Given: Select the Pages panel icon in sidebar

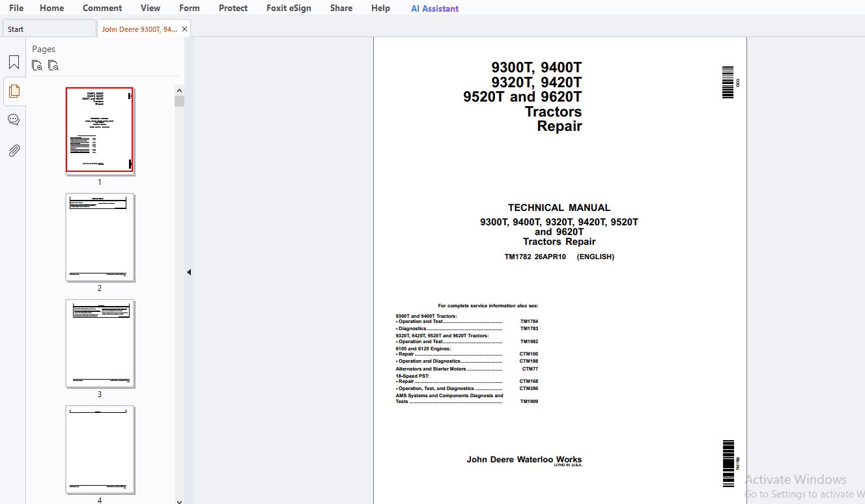Looking at the screenshot, I should 14,91.
